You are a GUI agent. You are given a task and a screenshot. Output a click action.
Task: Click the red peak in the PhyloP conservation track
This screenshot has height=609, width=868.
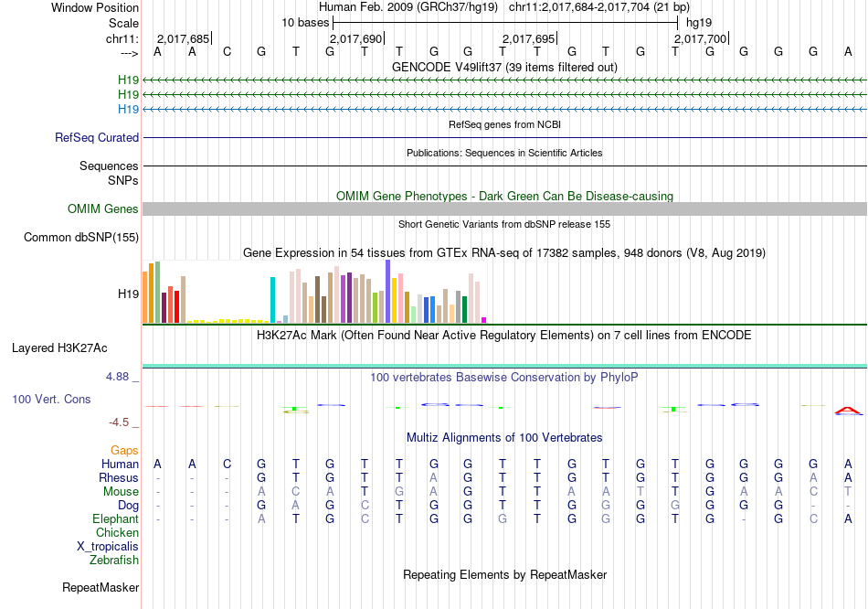click(848, 410)
